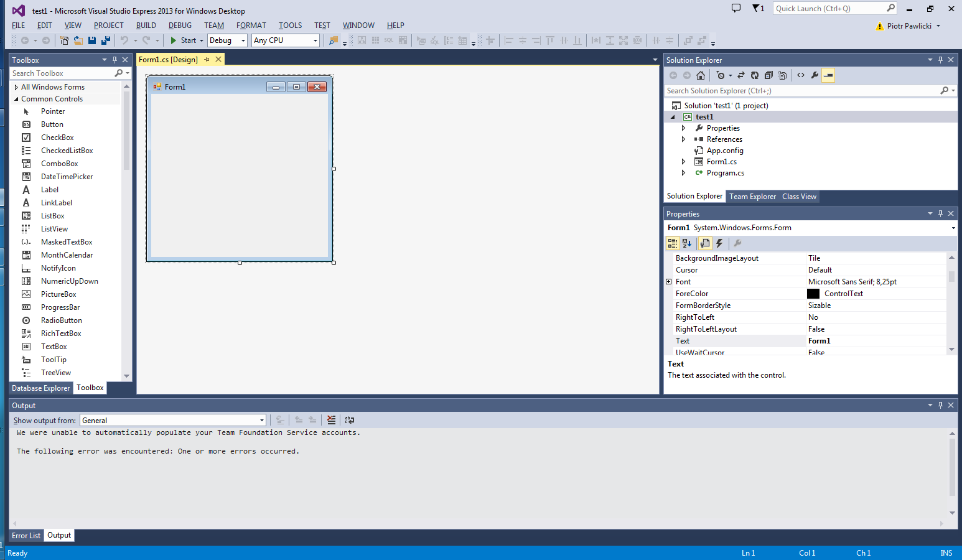Viewport: 962px width, 560px height.
Task: Pin the Form1.cs [Design] tab
Action: pyautogui.click(x=207, y=60)
